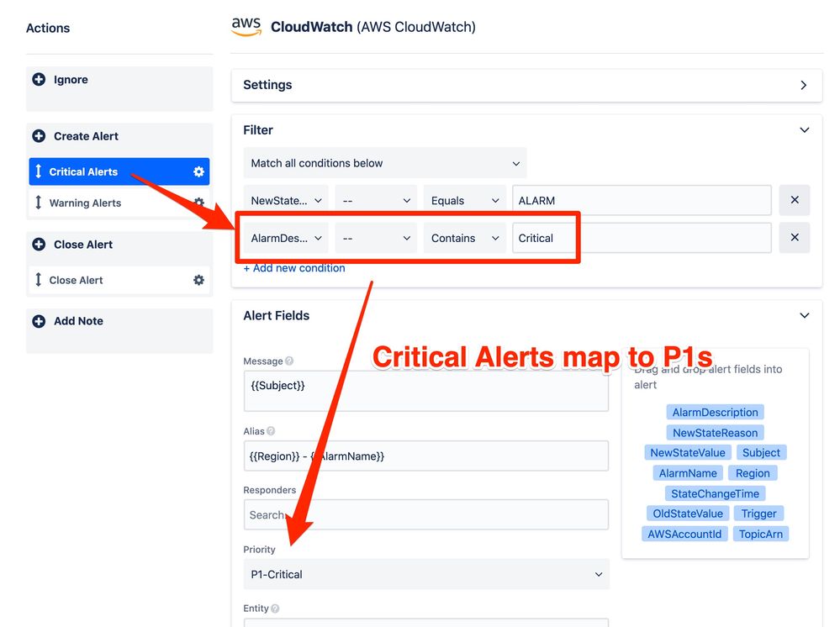Click the Add new condition link
The image size is (840, 627).
294,268
